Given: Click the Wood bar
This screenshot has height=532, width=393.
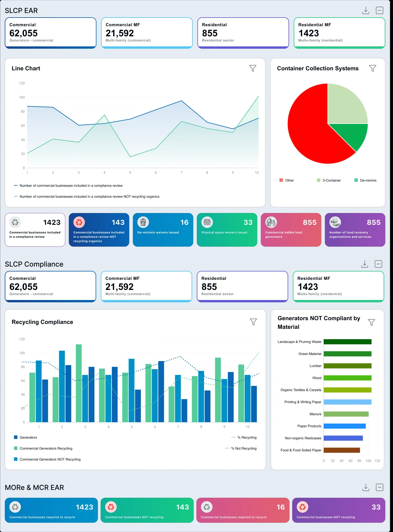Looking at the screenshot, I should (x=347, y=378).
